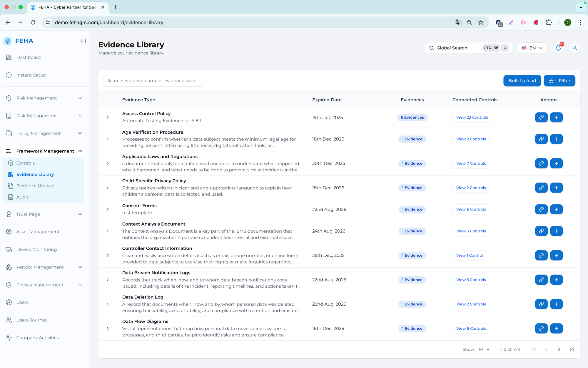
Task: Click the link icon for Data Deletion Log
Action: [541, 304]
